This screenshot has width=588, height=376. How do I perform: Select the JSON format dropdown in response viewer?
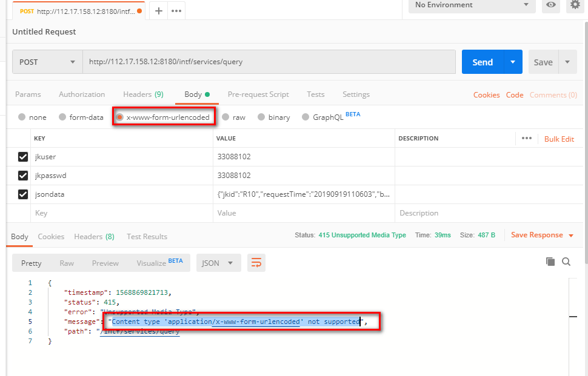tap(218, 262)
